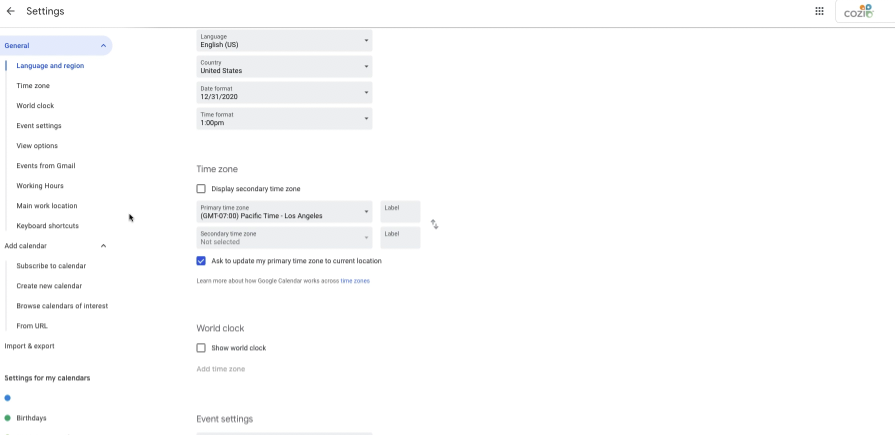Uncheck Ask to update primary time zone
Image resolution: width=895 pixels, height=435 pixels.
(201, 261)
